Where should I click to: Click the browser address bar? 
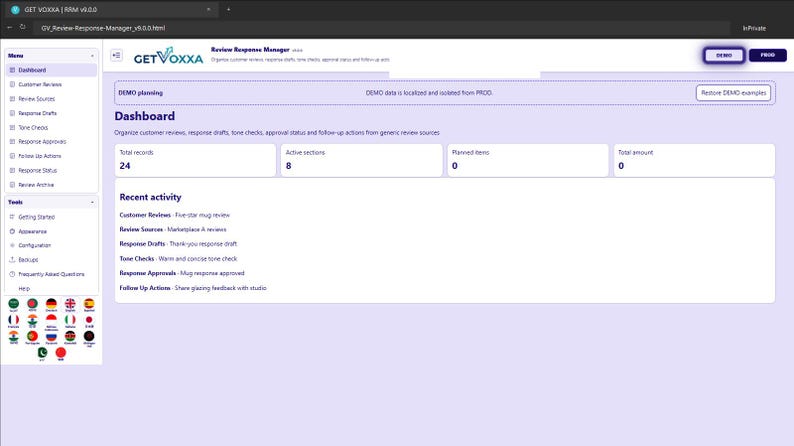[x=382, y=28]
